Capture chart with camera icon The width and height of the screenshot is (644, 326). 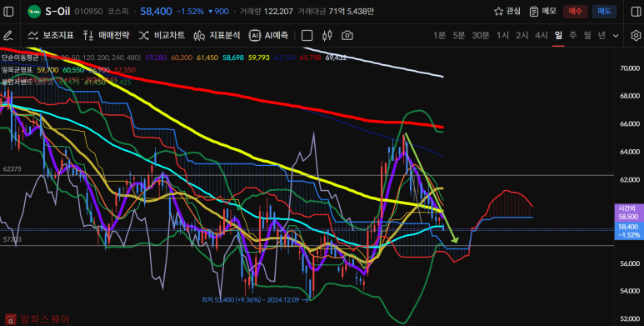(x=347, y=35)
